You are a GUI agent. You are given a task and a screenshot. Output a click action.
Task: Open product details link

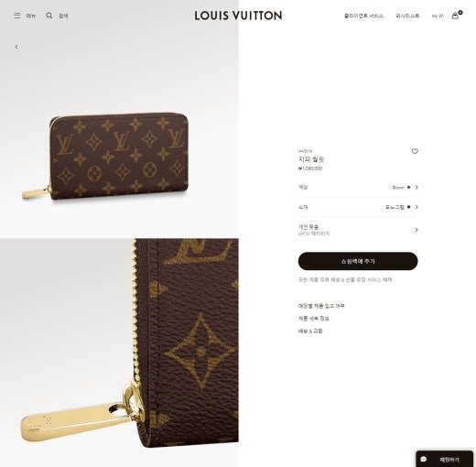click(314, 319)
